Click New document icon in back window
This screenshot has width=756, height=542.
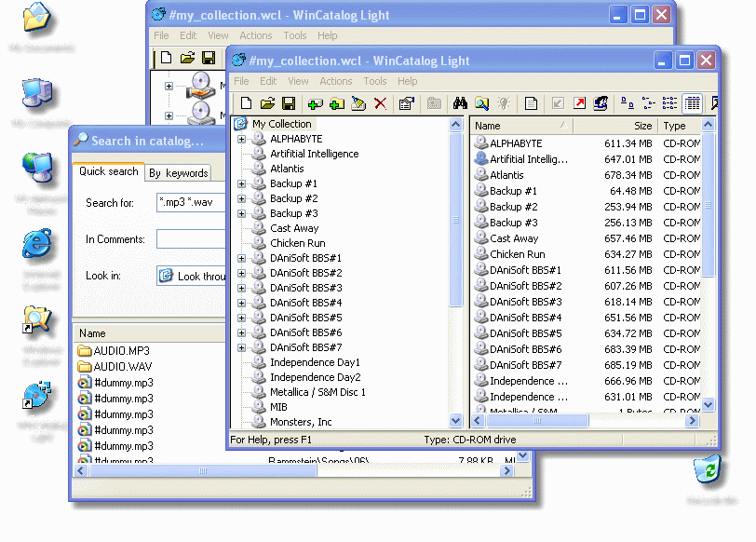tap(166, 58)
